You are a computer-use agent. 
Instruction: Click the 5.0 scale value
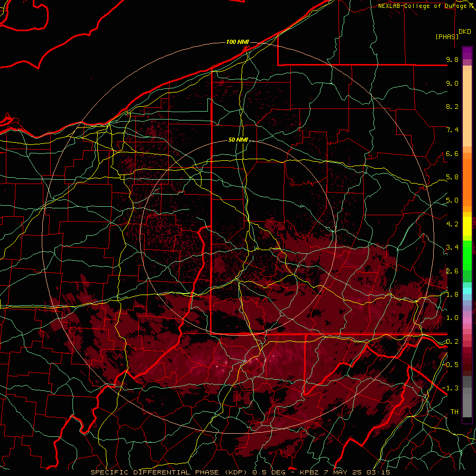point(452,200)
